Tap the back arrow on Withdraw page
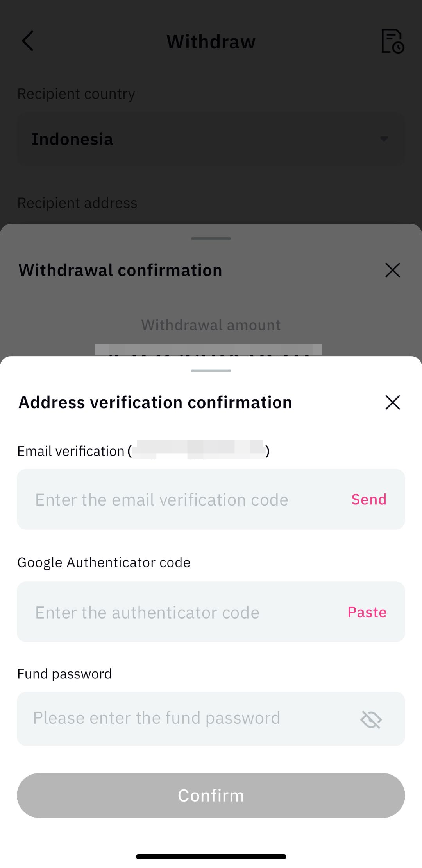The height and width of the screenshot is (868, 422). 28,41
